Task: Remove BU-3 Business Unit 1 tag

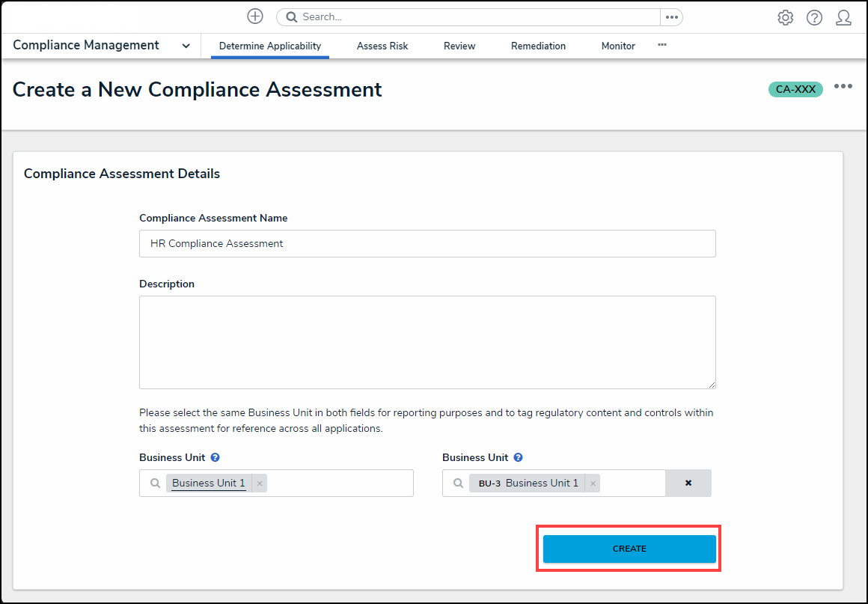Action: pyautogui.click(x=593, y=483)
